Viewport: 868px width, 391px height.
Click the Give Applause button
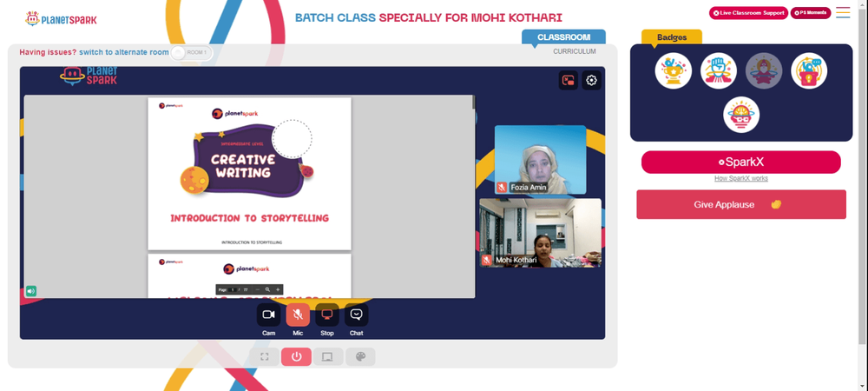coord(741,204)
